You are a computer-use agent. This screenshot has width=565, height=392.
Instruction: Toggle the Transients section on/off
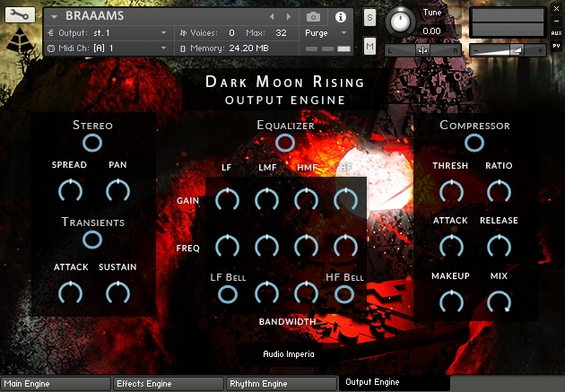92,240
